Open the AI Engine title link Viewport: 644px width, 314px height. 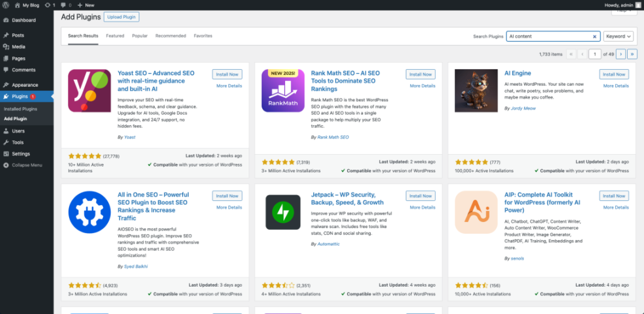517,73
